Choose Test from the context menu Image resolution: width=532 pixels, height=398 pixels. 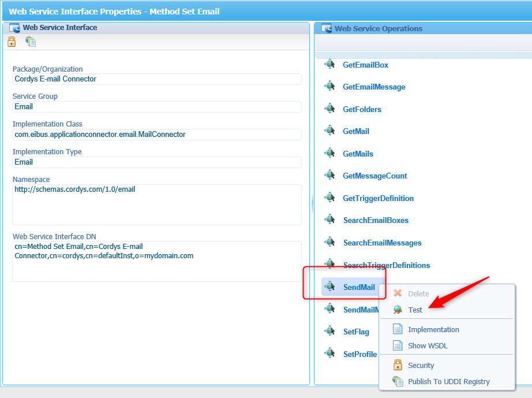pos(415,310)
